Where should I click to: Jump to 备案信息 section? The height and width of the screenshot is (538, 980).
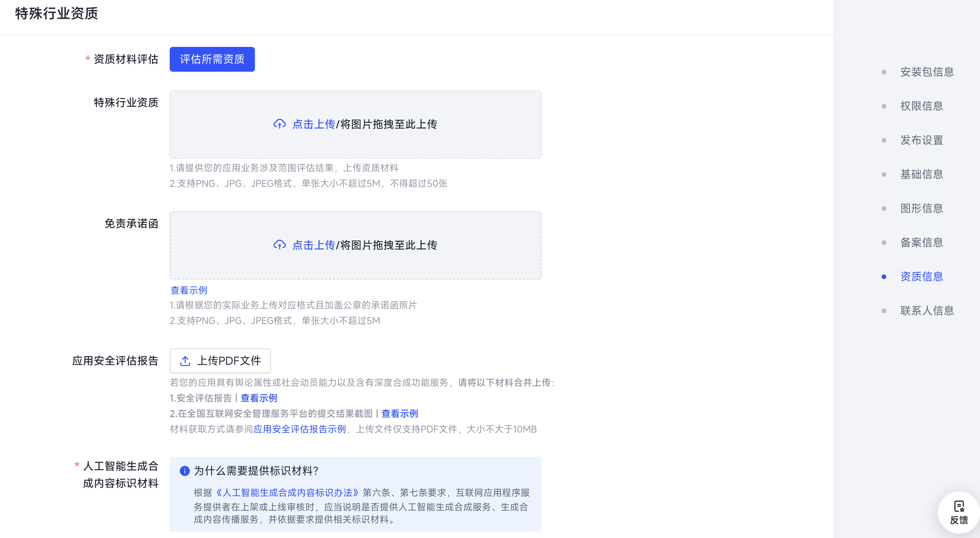[x=921, y=243]
